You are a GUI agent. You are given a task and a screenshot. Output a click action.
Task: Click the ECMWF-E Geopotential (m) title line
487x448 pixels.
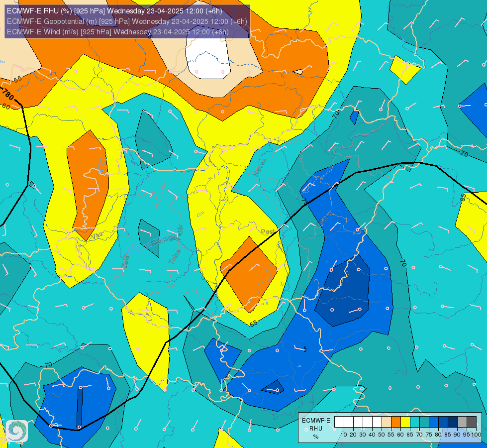127,21
